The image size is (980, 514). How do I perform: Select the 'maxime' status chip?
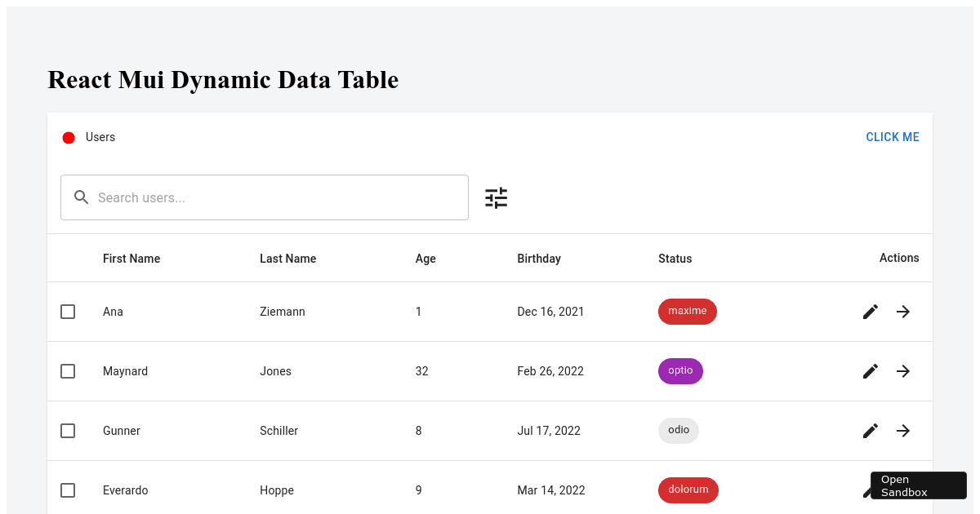[687, 311]
